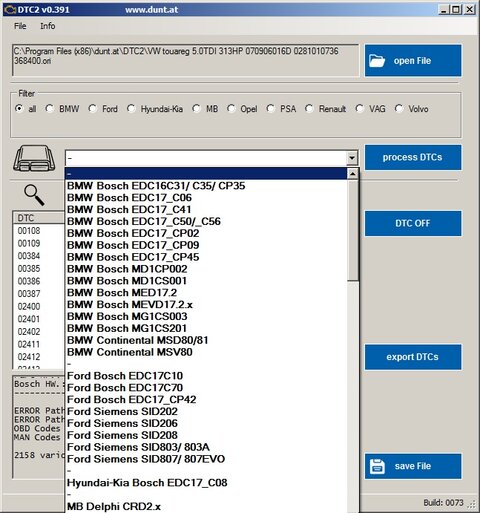Select the MB filter radio button
This screenshot has width=480, height=513.
click(196, 109)
